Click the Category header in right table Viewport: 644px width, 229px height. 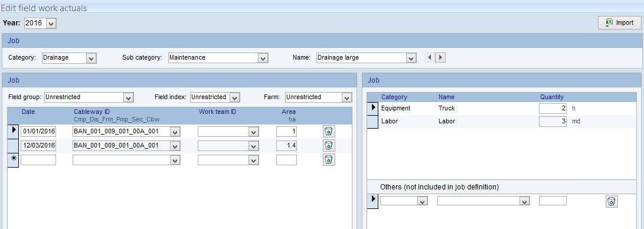pyautogui.click(x=394, y=97)
